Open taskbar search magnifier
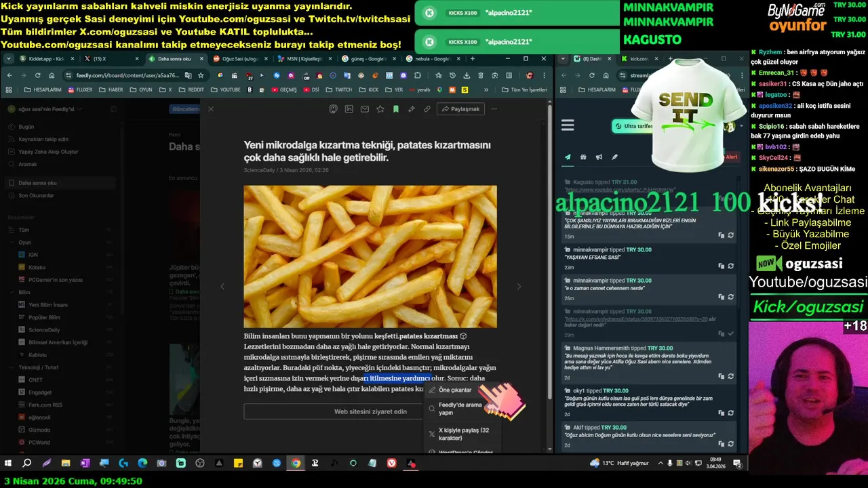Screen dimensions: 868x488 27,463
